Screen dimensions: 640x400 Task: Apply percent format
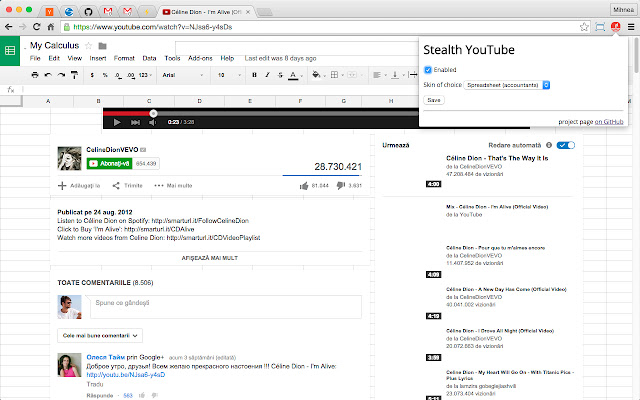coord(105,75)
